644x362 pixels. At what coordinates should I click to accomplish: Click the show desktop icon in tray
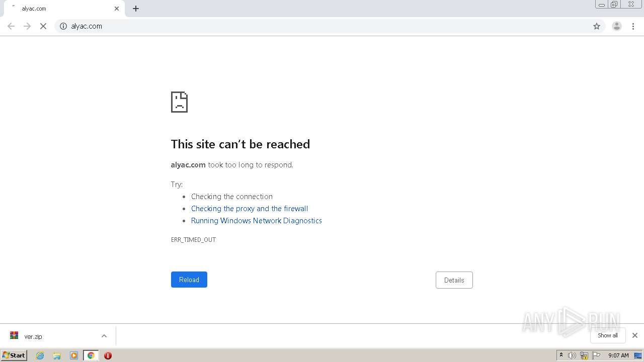[638, 355]
